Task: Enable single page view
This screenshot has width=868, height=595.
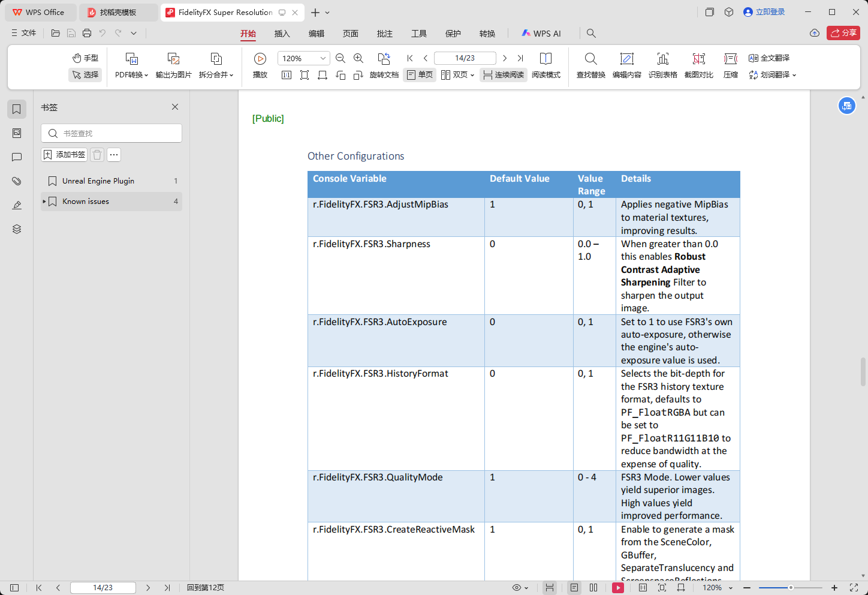Action: (x=420, y=75)
